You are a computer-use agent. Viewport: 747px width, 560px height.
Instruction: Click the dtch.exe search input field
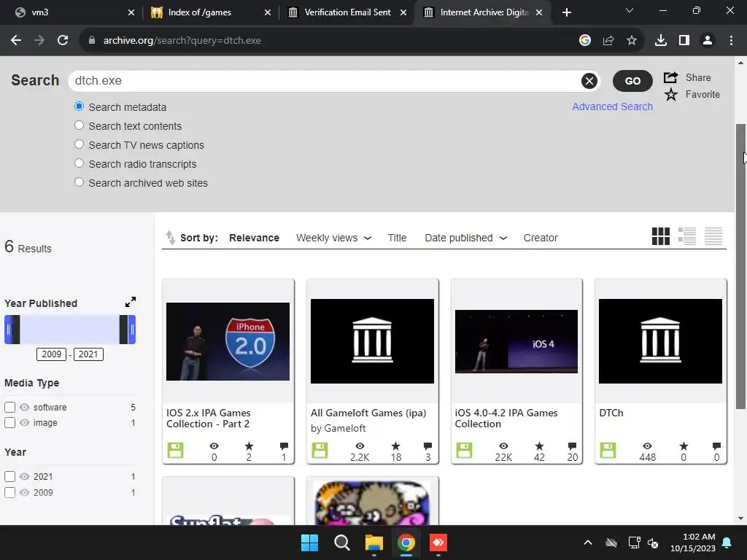[x=326, y=81]
